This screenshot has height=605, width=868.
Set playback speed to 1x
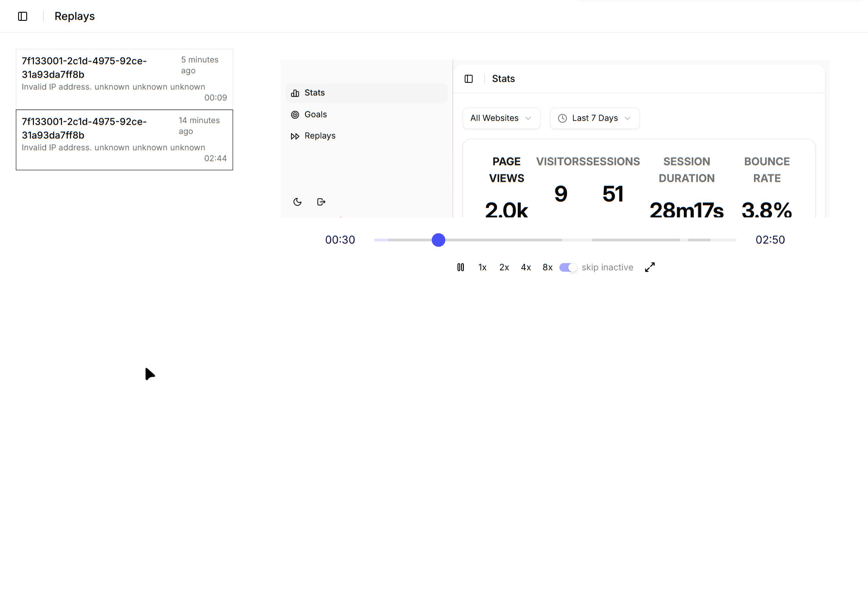pos(482,268)
